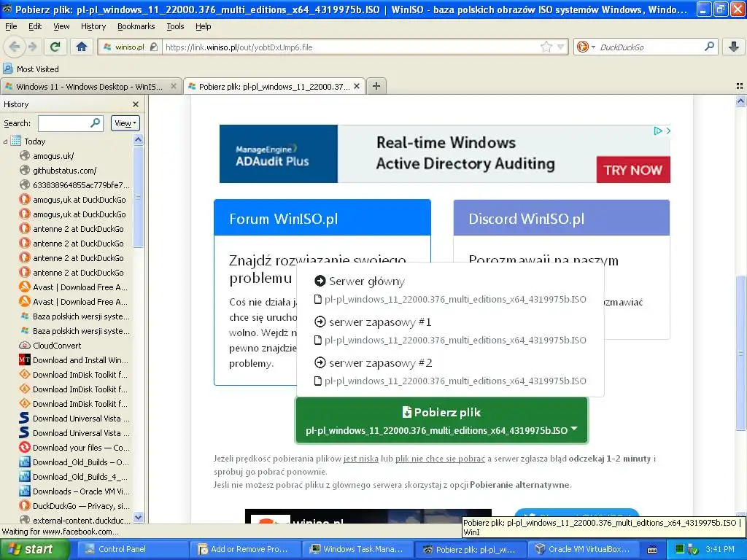Reload the page with the green refresh icon
The image size is (747, 560).
pos(55,47)
